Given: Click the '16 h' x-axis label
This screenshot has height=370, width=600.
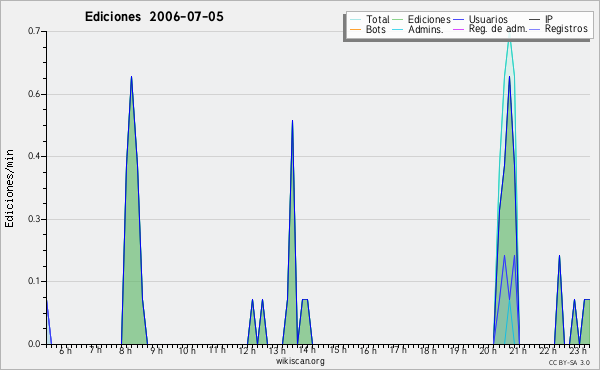Looking at the screenshot, I should [368, 351].
